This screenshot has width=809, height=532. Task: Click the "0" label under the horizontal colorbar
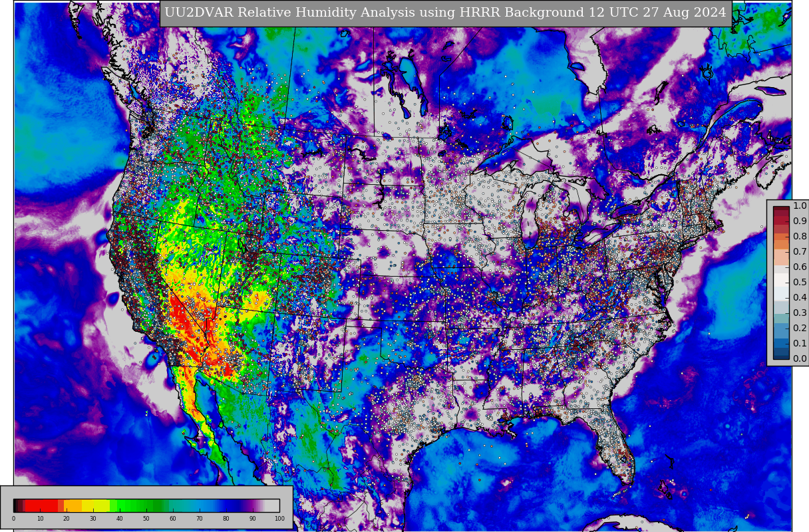click(x=13, y=519)
